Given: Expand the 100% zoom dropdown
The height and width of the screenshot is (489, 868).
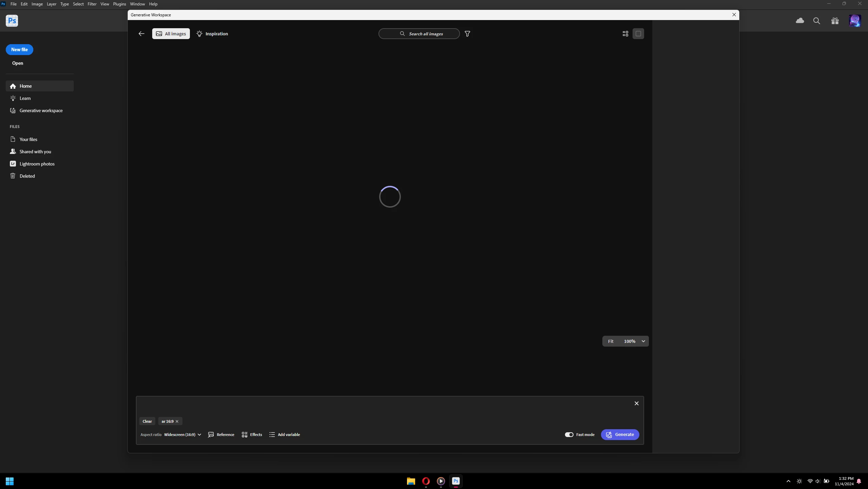Looking at the screenshot, I should (x=643, y=341).
